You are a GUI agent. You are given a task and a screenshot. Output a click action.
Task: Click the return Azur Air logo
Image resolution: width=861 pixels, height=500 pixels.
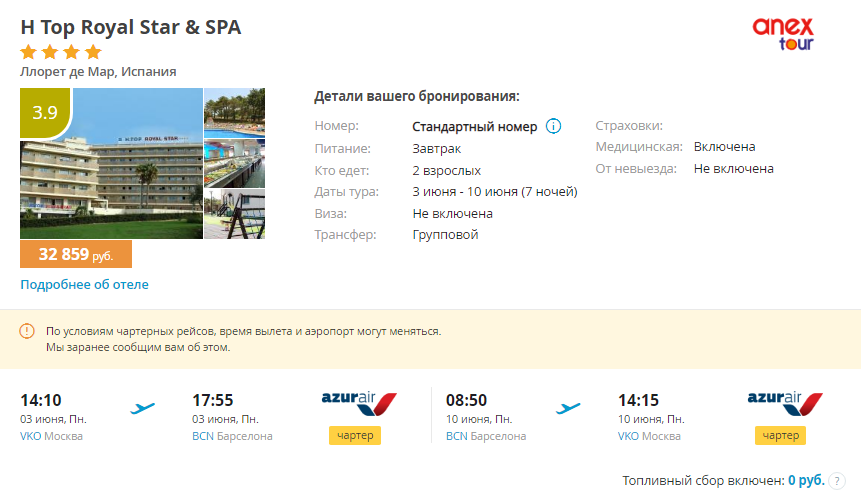783,402
